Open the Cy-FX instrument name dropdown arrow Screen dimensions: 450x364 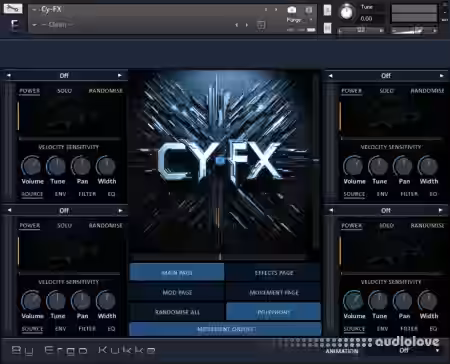[x=34, y=10]
